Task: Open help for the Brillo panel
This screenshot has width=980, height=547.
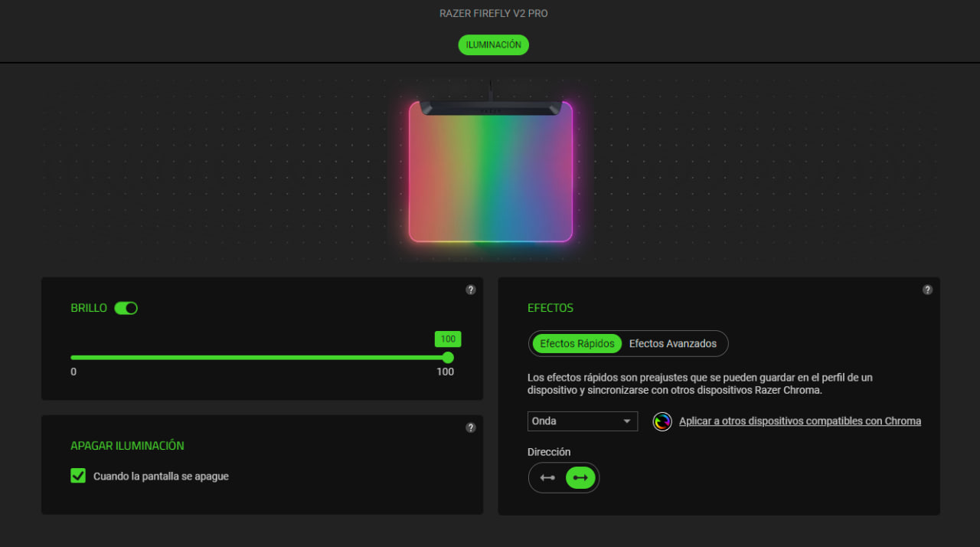Action: (471, 290)
